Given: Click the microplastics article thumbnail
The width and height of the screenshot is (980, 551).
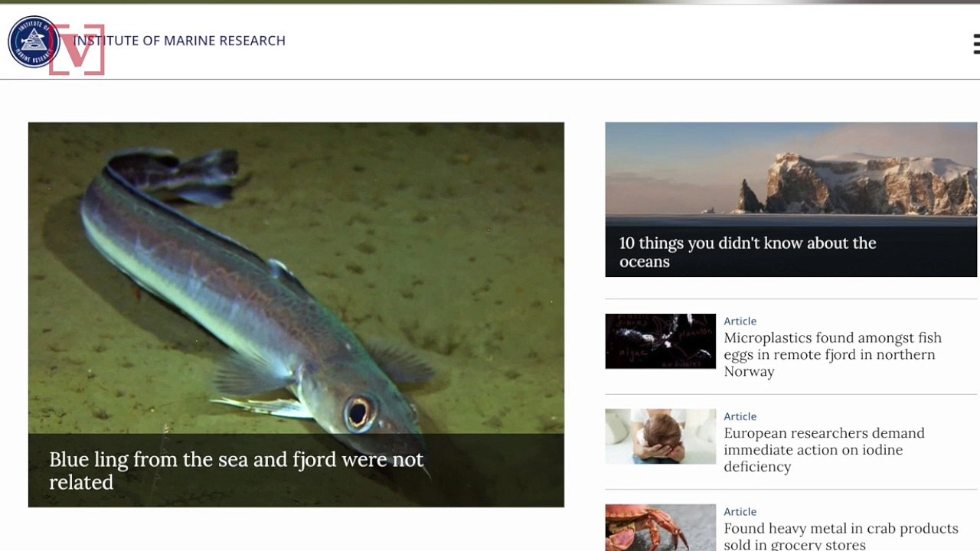Looking at the screenshot, I should pyautogui.click(x=661, y=341).
